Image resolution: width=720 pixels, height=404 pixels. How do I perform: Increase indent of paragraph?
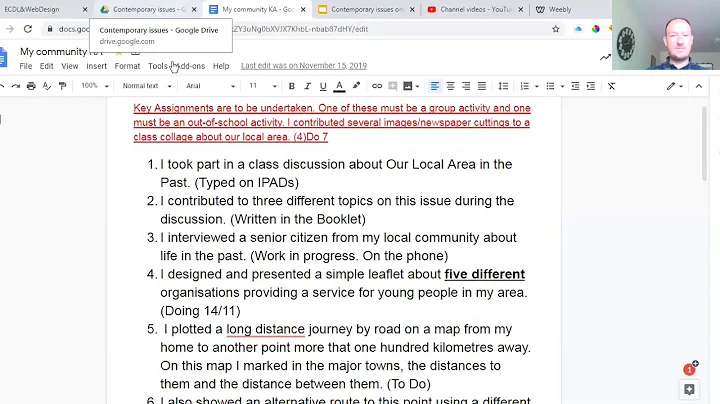(x=591, y=86)
